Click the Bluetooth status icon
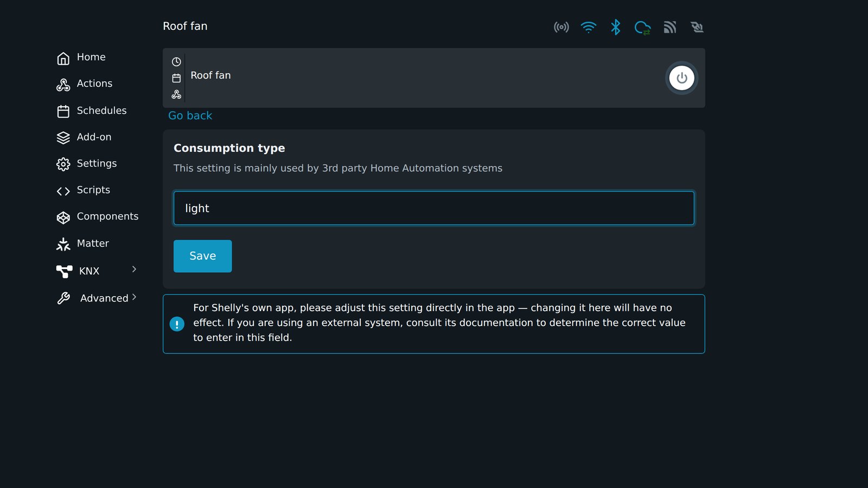 (615, 27)
